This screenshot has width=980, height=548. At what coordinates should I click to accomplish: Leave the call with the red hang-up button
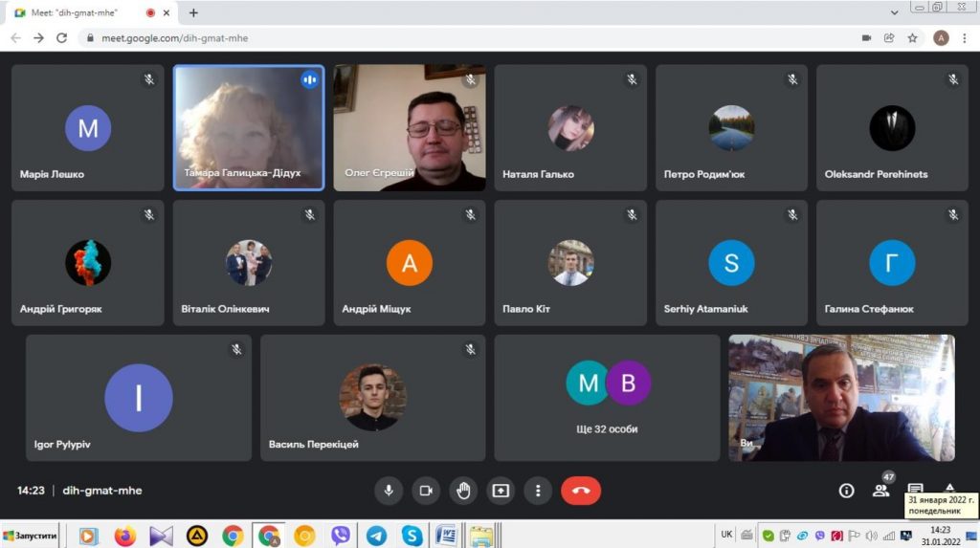pos(581,491)
